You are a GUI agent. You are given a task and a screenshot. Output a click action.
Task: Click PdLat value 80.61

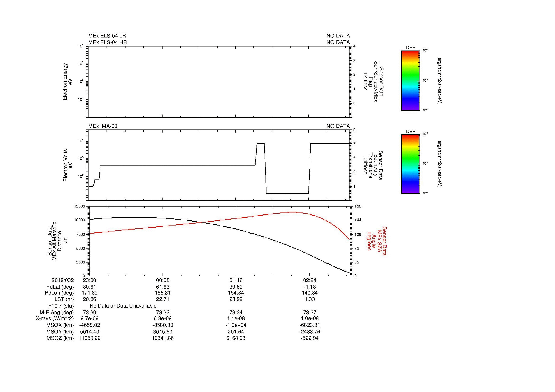click(89, 287)
